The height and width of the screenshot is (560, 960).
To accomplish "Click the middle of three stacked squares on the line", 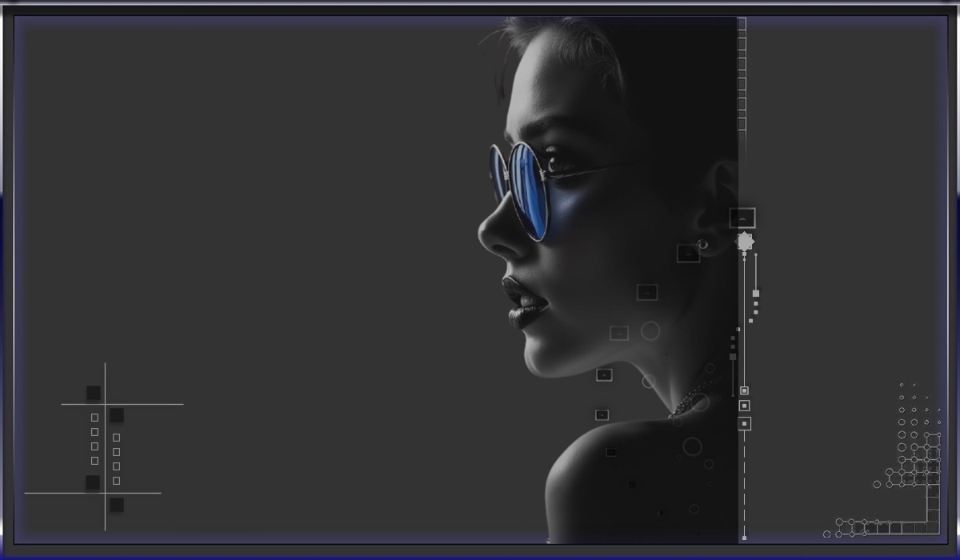I will pos(744,406).
